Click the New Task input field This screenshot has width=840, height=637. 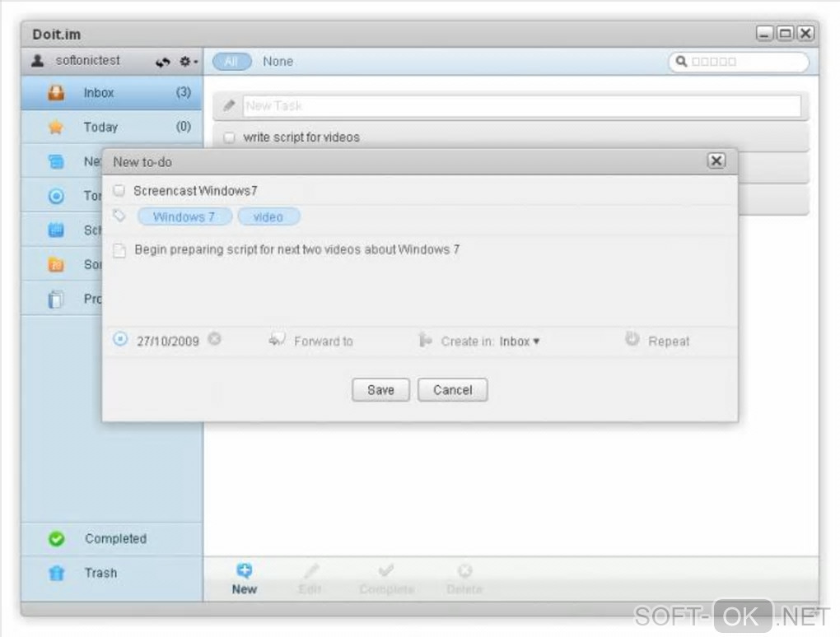(x=522, y=106)
